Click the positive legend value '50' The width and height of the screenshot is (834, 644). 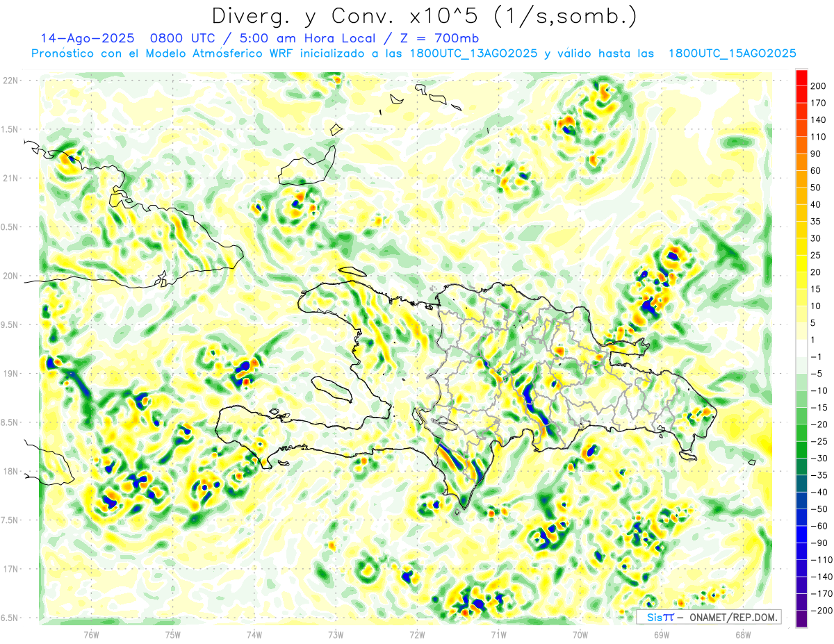(817, 188)
